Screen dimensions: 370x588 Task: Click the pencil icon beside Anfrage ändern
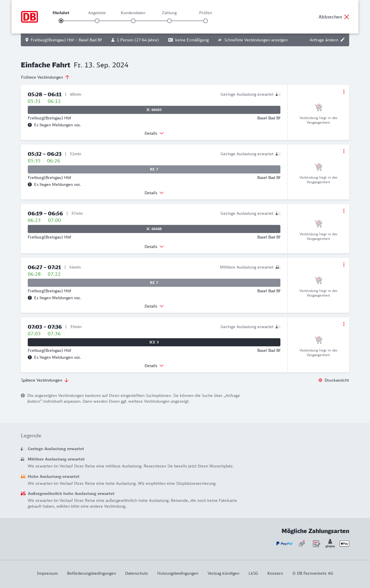coord(343,40)
